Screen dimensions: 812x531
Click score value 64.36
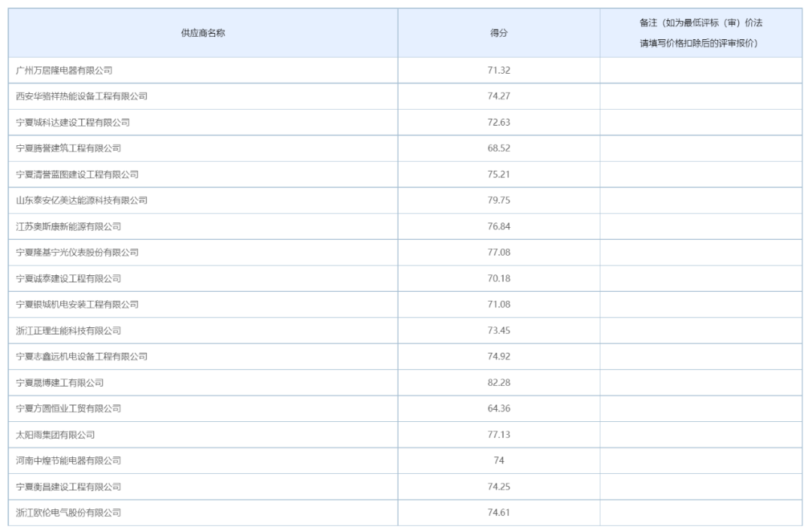[x=498, y=408]
